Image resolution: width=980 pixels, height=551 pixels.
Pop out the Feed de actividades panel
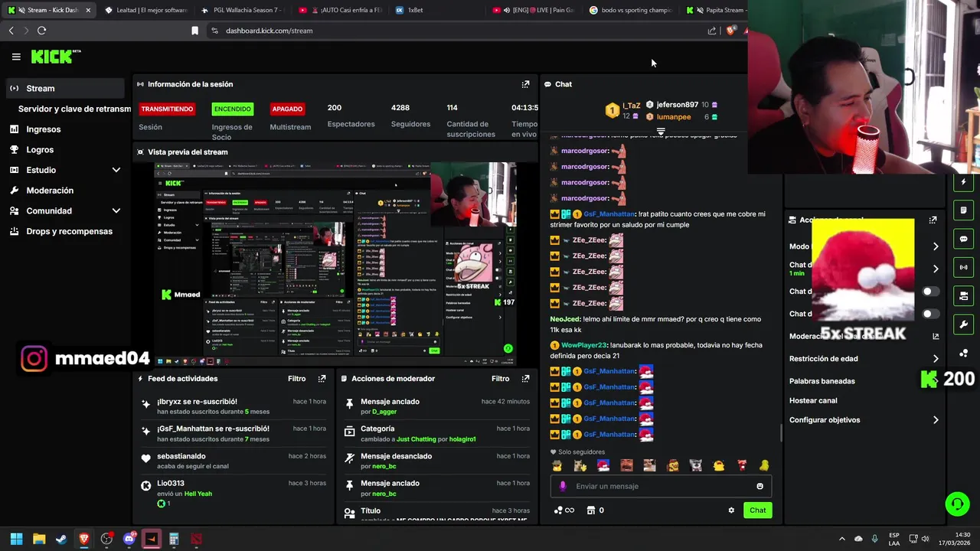coord(322,379)
